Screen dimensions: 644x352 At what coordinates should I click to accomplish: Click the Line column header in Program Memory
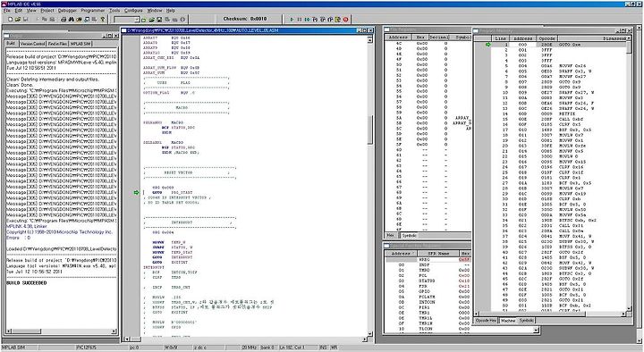click(x=501, y=38)
